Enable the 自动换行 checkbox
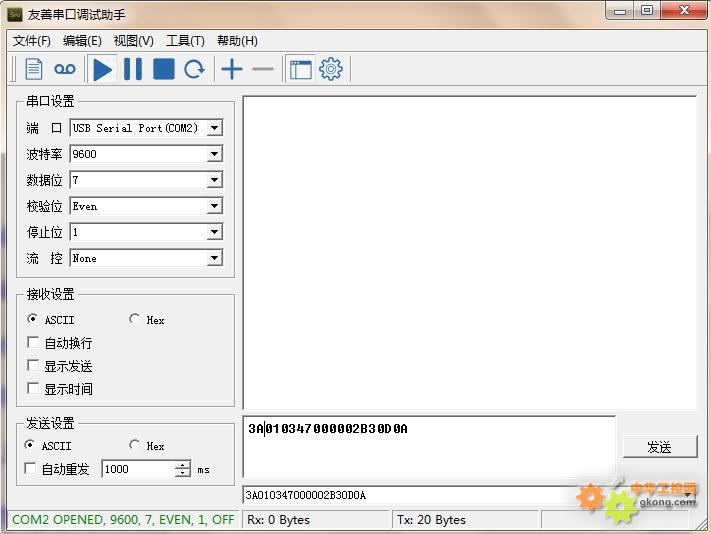The height and width of the screenshot is (534, 711). coord(33,342)
